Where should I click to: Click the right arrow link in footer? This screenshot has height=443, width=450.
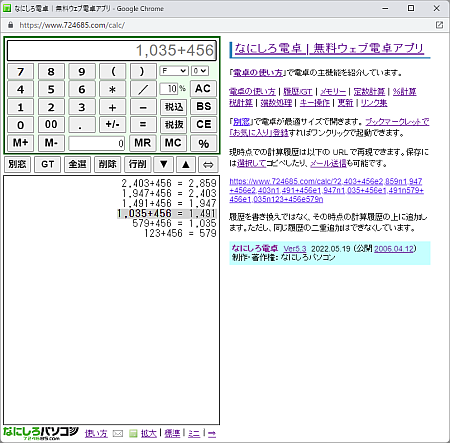pyautogui.click(x=212, y=433)
